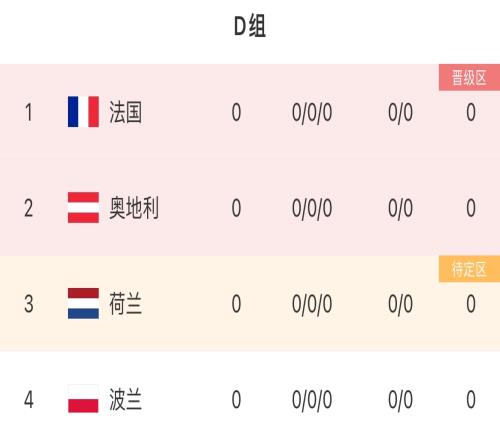Click rank number 2
Viewport: 500px width, 440px height.
click(29, 208)
